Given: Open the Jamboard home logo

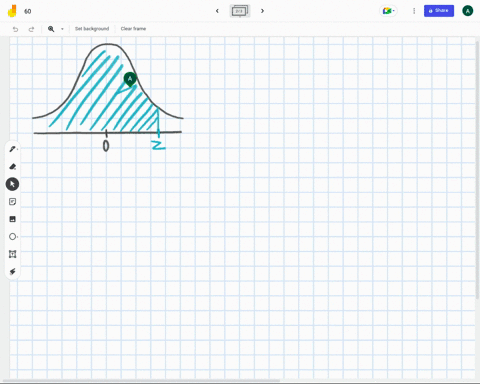Looking at the screenshot, I should pos(12,11).
